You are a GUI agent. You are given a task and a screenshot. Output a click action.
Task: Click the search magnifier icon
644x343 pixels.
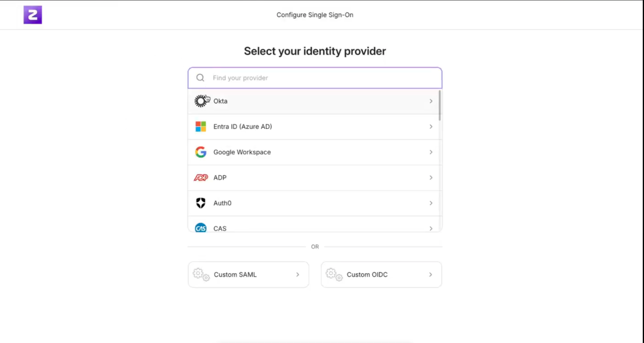click(x=200, y=78)
